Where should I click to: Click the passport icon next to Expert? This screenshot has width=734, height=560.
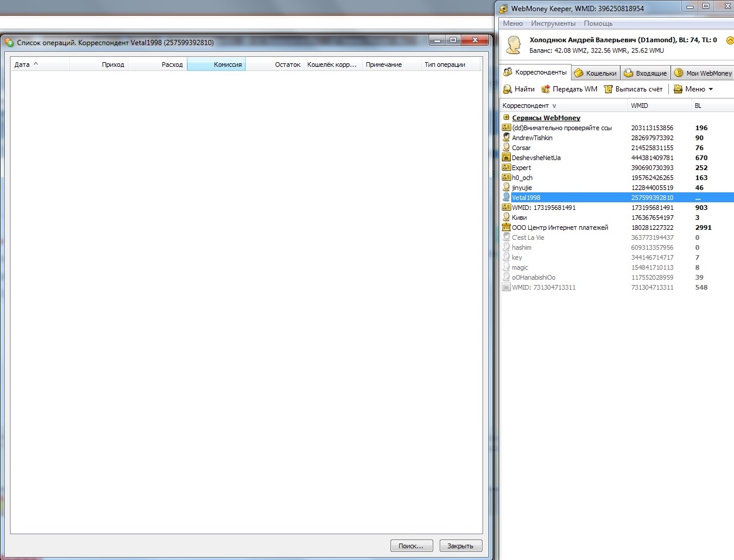pyautogui.click(x=507, y=167)
